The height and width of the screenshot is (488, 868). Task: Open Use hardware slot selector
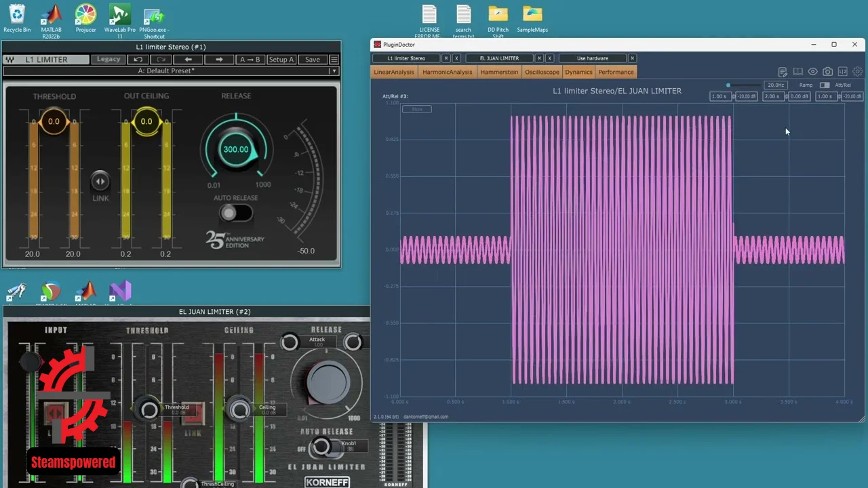(x=592, y=58)
